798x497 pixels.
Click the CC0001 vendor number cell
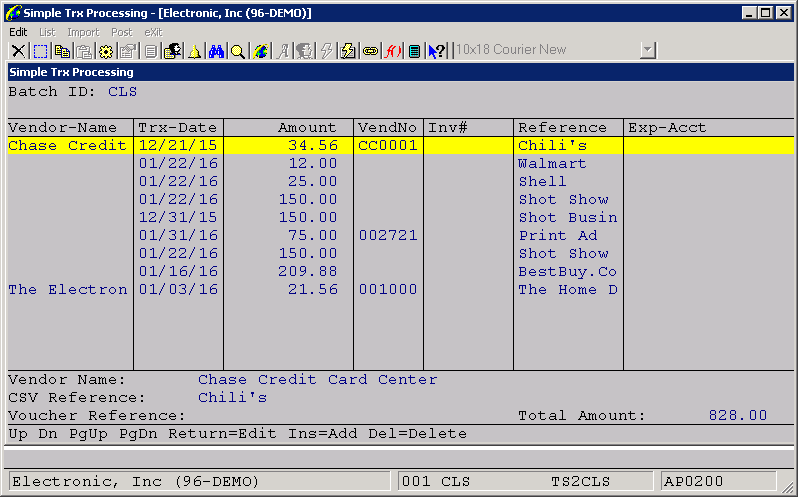(388, 145)
